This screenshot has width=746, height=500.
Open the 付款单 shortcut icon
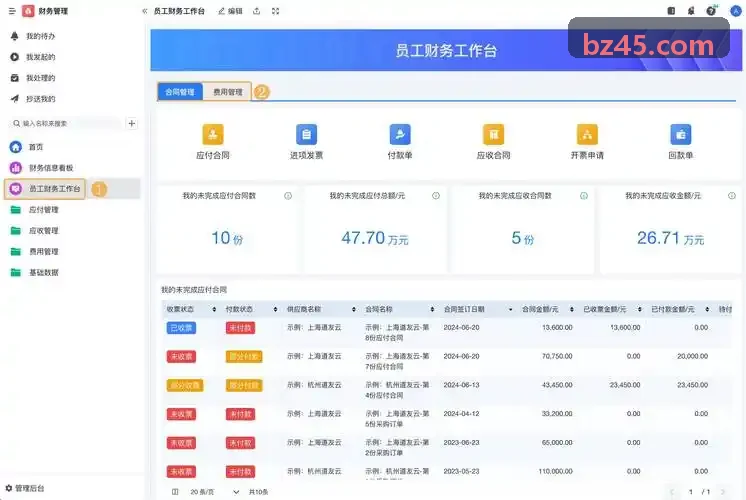[x=400, y=135]
